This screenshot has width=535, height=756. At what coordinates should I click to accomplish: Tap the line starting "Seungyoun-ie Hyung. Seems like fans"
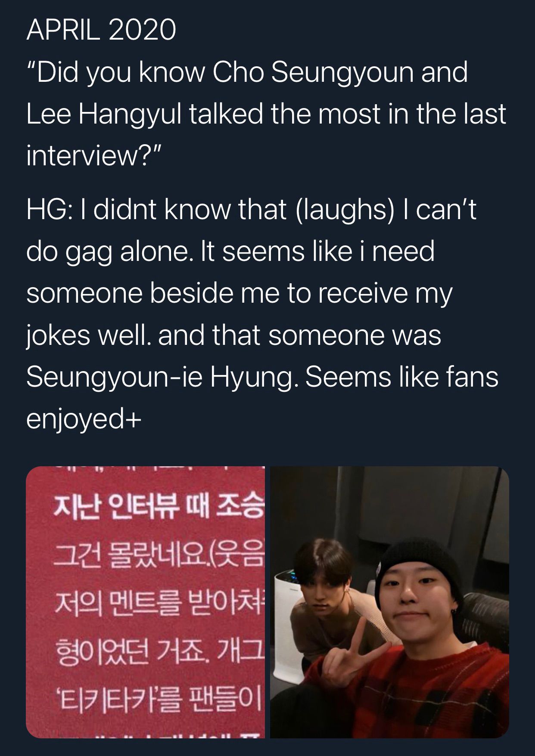click(262, 377)
